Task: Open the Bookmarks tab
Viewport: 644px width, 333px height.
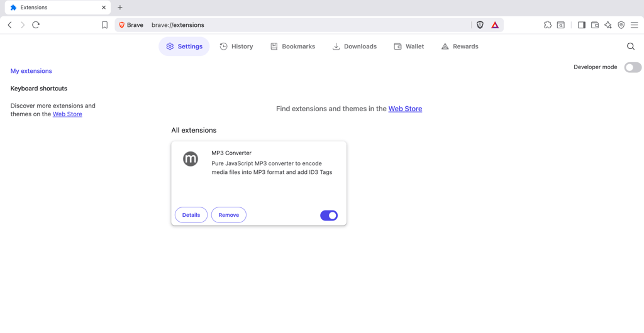Action: pos(292,46)
